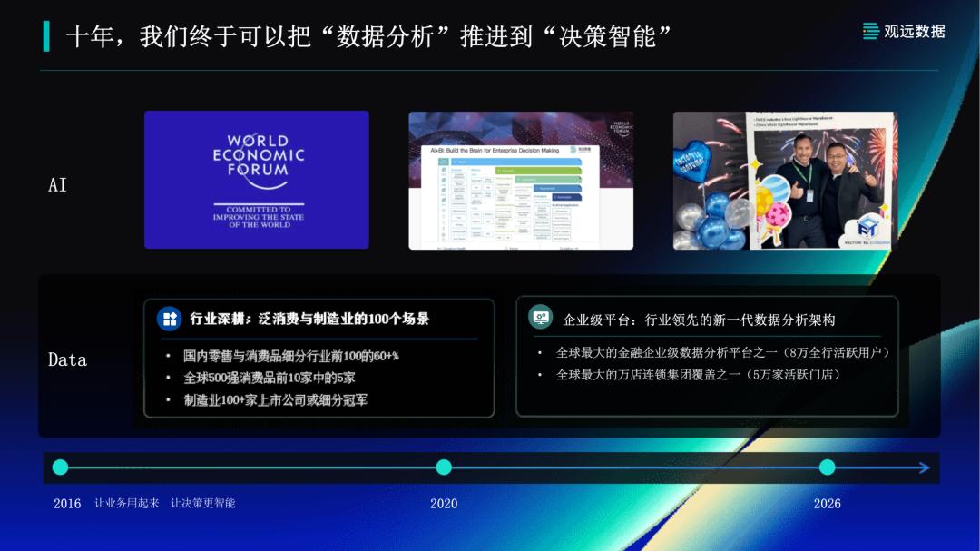Click heading 企业级平台：行业领先的新一代数据分析架构
The image size is (980, 551).
click(x=699, y=320)
